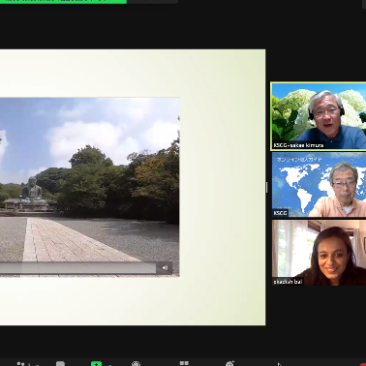Click the Buddha statue video embedded in the slide
The height and width of the screenshot is (366, 366).
click(90, 187)
